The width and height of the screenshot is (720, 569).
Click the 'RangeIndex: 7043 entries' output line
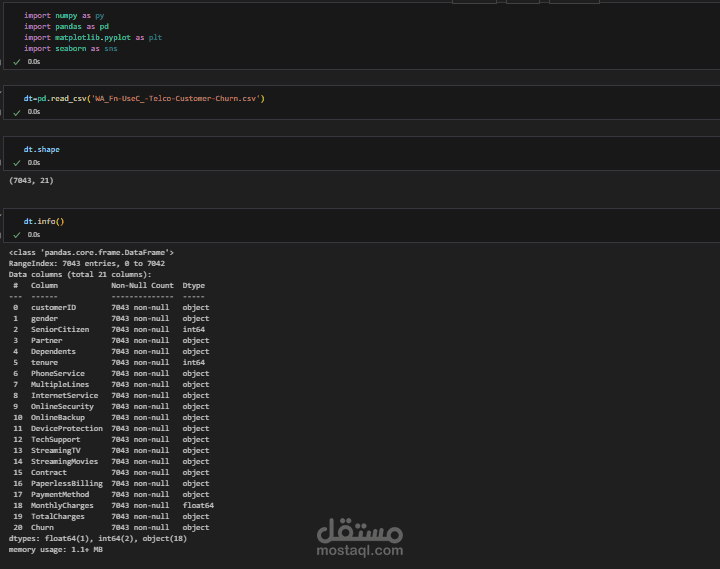(87, 264)
